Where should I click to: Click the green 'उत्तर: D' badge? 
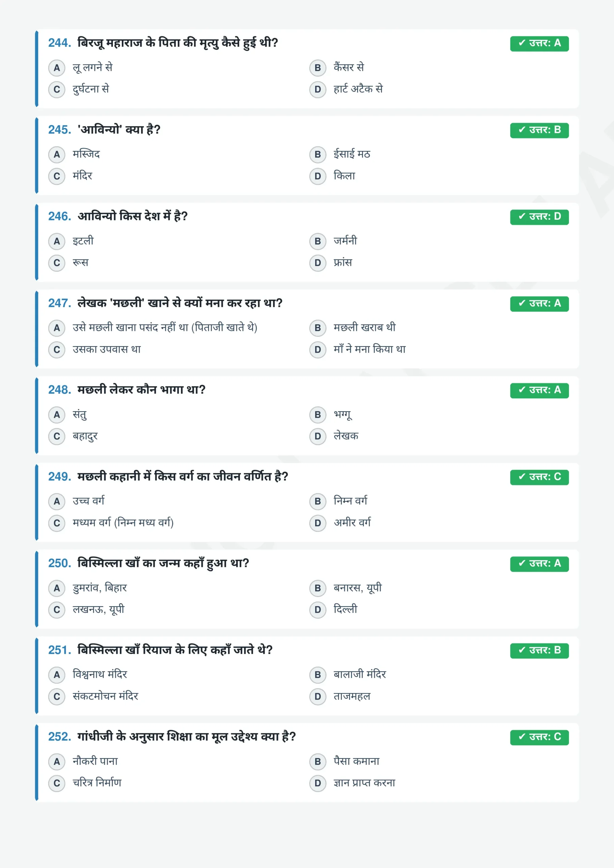click(x=539, y=217)
